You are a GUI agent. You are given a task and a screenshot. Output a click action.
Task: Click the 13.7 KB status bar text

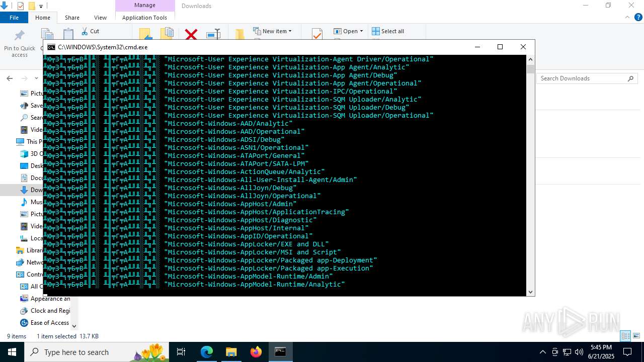(89, 336)
